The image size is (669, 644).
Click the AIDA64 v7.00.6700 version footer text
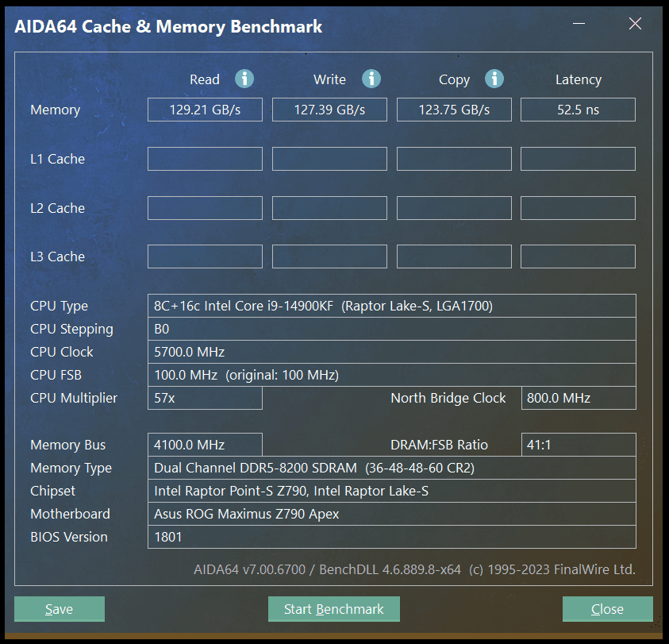point(250,569)
